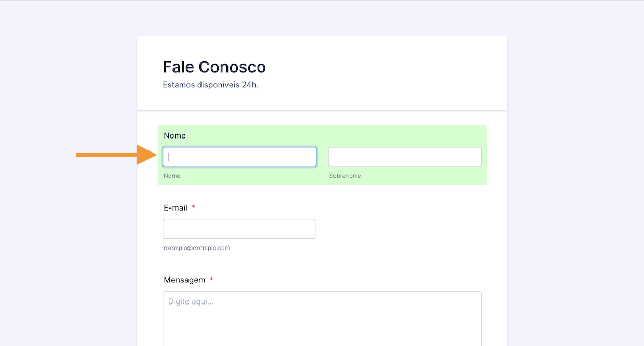Click the bold Nome label above the fields
644x346 pixels.
(x=175, y=135)
